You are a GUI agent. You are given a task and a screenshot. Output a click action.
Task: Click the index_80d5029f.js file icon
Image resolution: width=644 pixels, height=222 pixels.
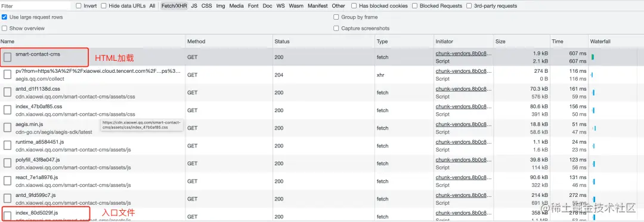click(x=7, y=216)
